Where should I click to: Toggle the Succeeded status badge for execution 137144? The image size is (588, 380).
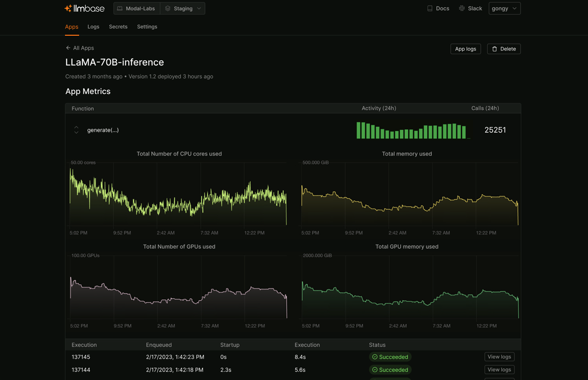click(390, 369)
